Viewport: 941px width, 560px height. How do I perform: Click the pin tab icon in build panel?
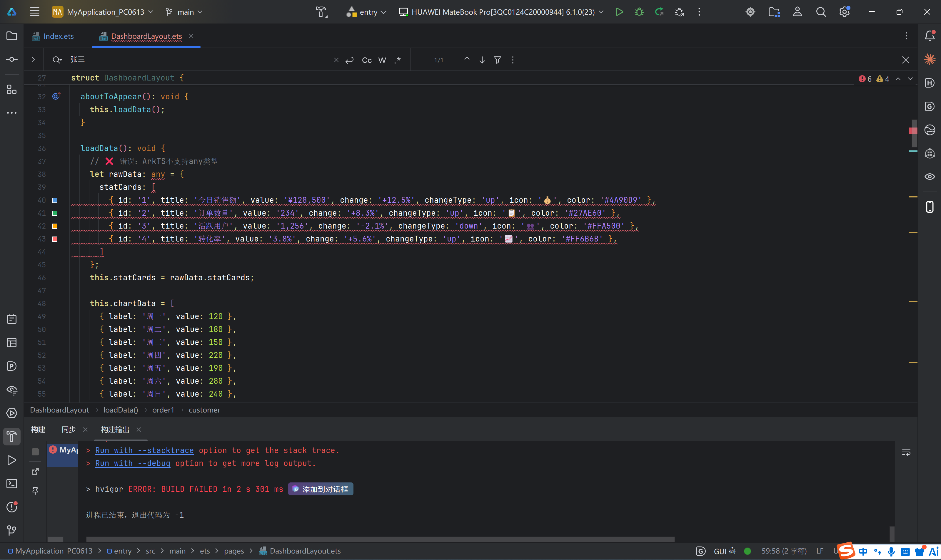coord(35,491)
